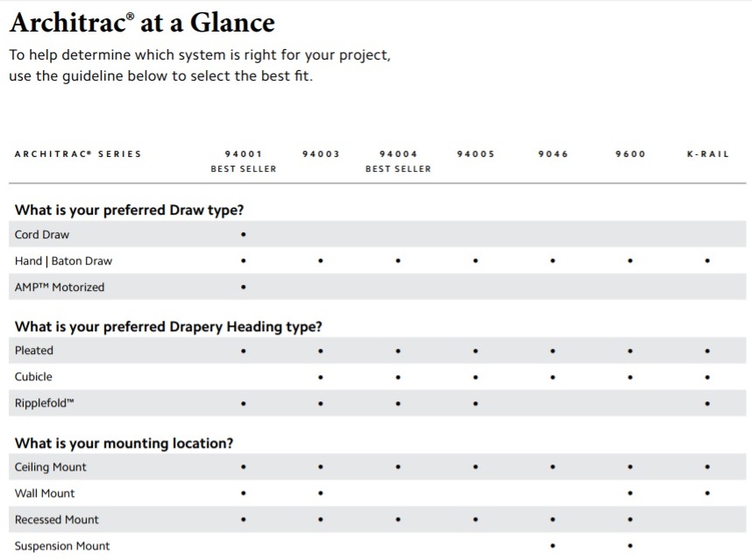Click the Cubicle dot under 94003

tap(321, 378)
